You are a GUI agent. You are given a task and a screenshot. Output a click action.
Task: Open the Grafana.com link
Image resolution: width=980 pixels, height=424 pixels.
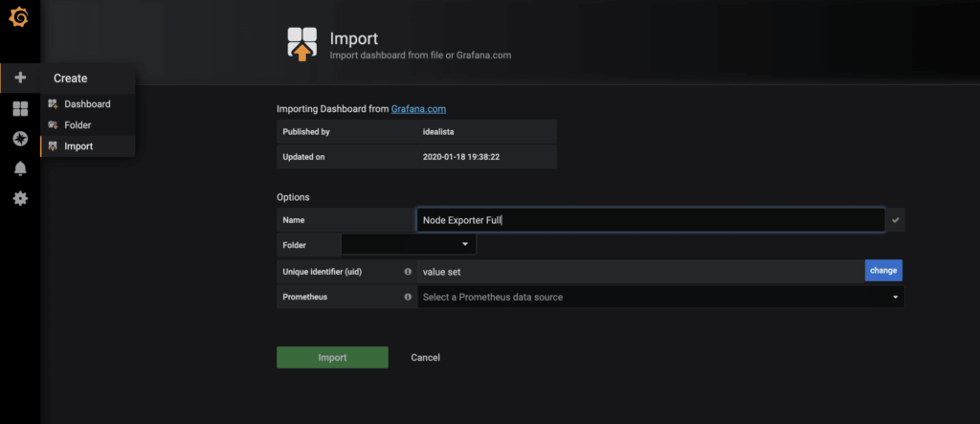click(x=418, y=109)
